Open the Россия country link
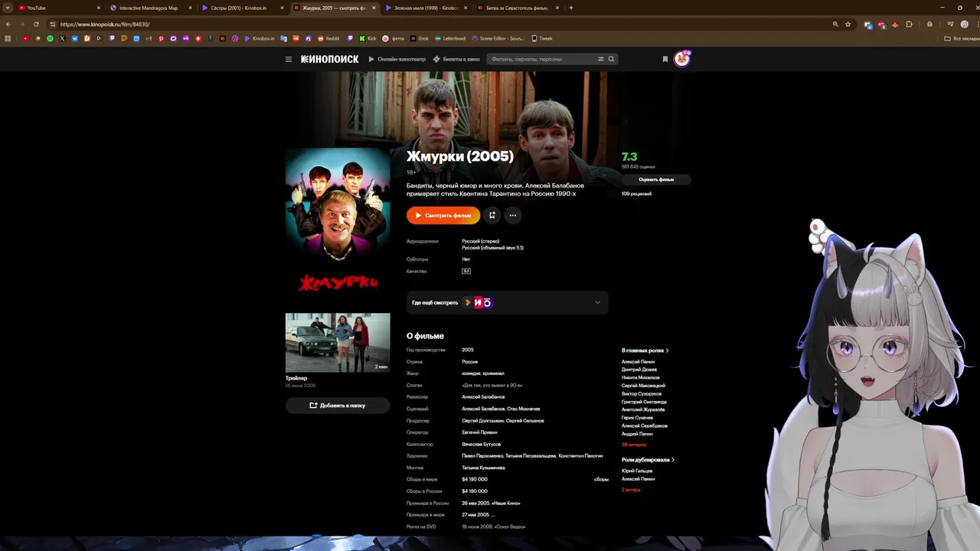 pyautogui.click(x=469, y=362)
